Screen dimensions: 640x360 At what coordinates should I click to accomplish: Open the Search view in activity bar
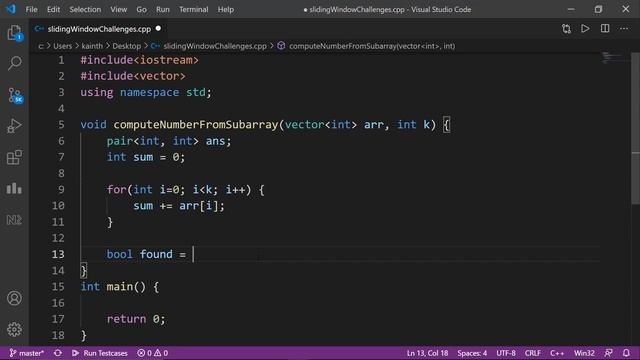tap(14, 63)
